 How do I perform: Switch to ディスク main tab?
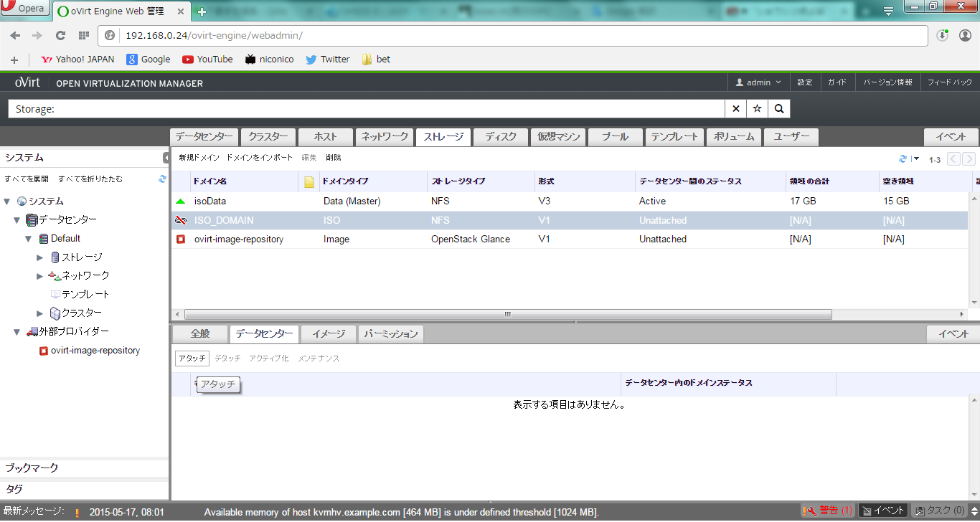pos(501,137)
